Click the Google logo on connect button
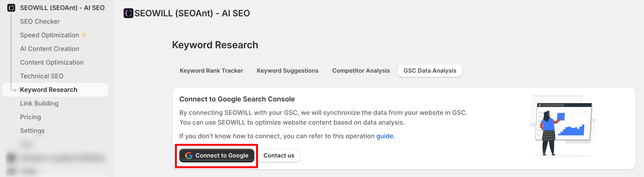Screen dimensions: 644x177 tap(189, 156)
